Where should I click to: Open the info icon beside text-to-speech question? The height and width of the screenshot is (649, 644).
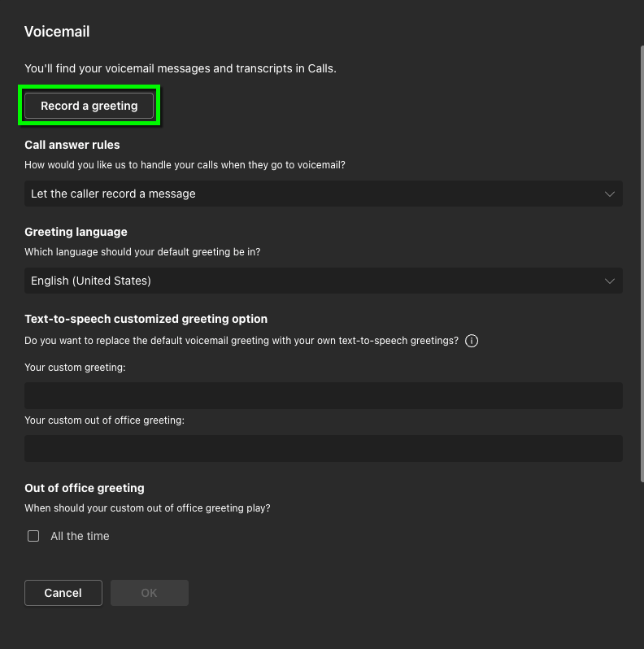tap(472, 341)
